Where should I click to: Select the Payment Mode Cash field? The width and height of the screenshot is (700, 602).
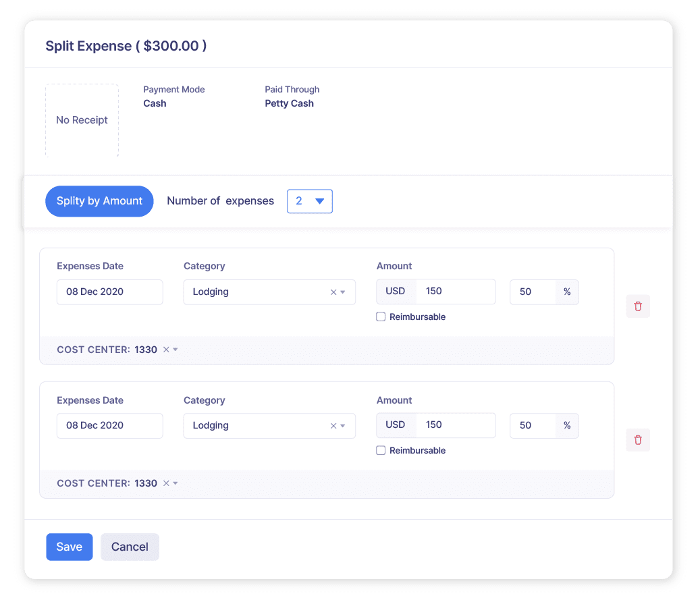(155, 103)
